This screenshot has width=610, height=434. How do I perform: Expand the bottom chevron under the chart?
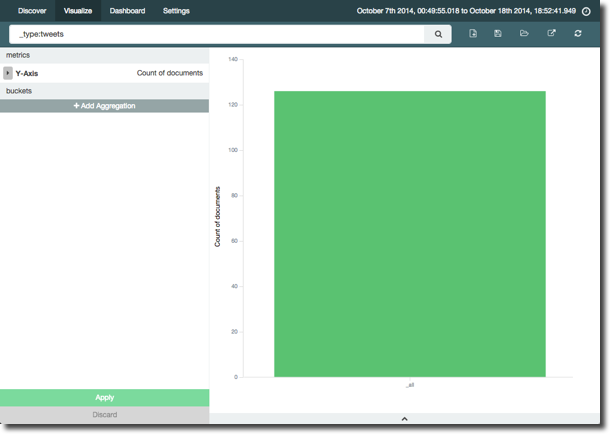[404, 418]
